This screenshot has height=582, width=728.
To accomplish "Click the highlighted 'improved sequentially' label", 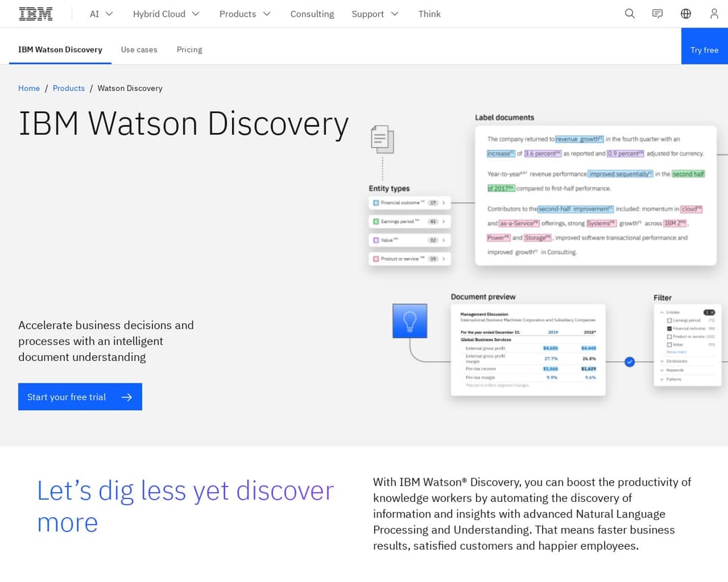I will pos(621,174).
